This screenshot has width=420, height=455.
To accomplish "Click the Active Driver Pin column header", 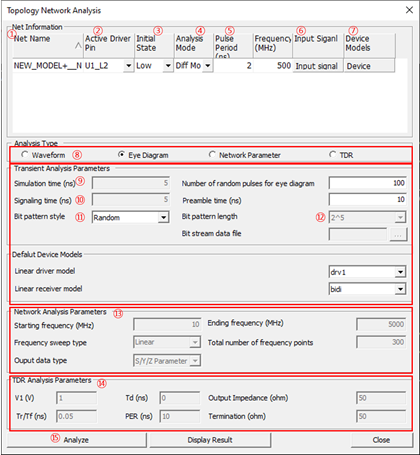I will [x=109, y=45].
